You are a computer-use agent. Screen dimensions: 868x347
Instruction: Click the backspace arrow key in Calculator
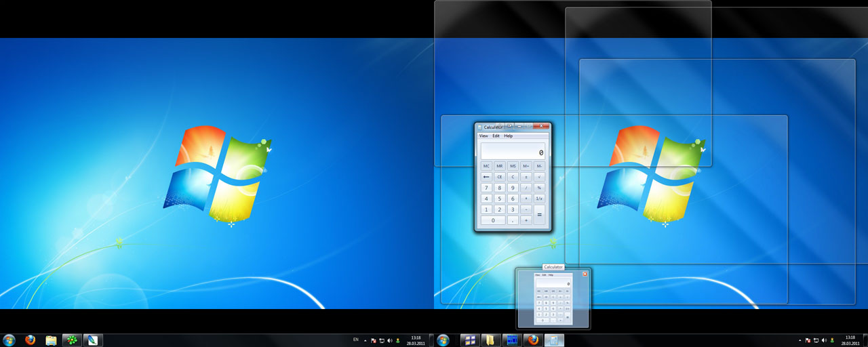(x=486, y=177)
